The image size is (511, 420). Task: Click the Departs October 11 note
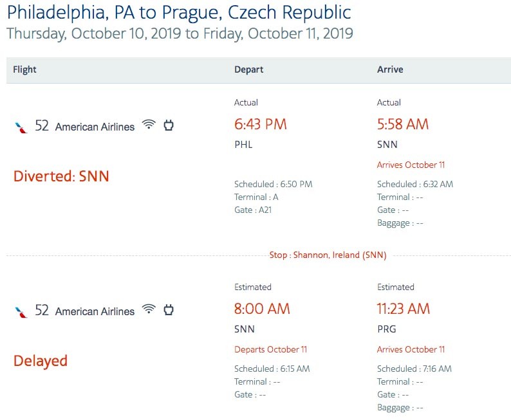pyautogui.click(x=270, y=349)
